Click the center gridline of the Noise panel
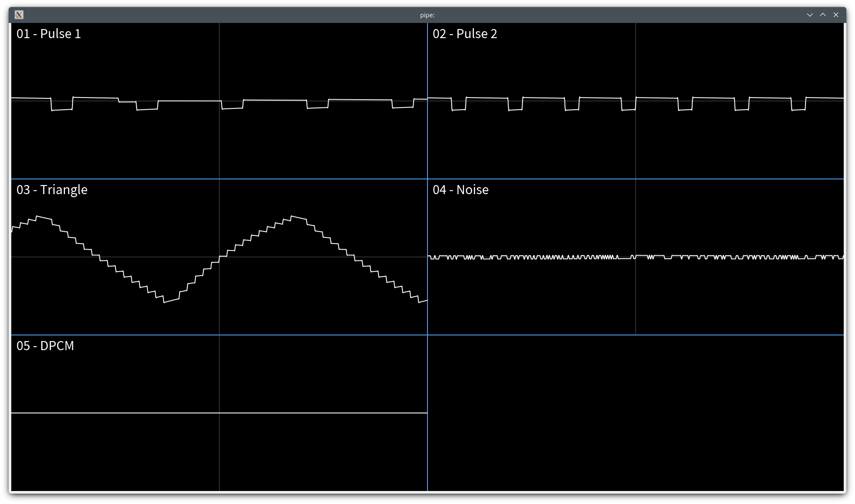The height and width of the screenshot is (504, 855). point(737,257)
